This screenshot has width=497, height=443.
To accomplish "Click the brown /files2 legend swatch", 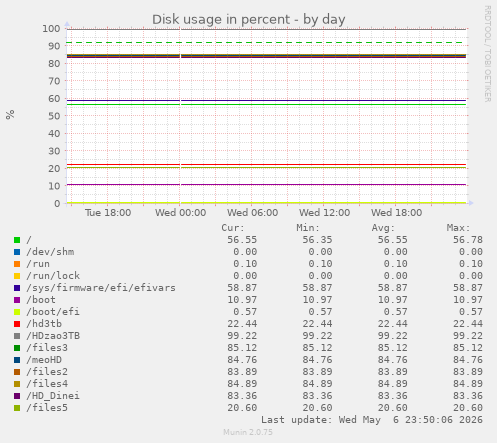I will click(17, 372).
